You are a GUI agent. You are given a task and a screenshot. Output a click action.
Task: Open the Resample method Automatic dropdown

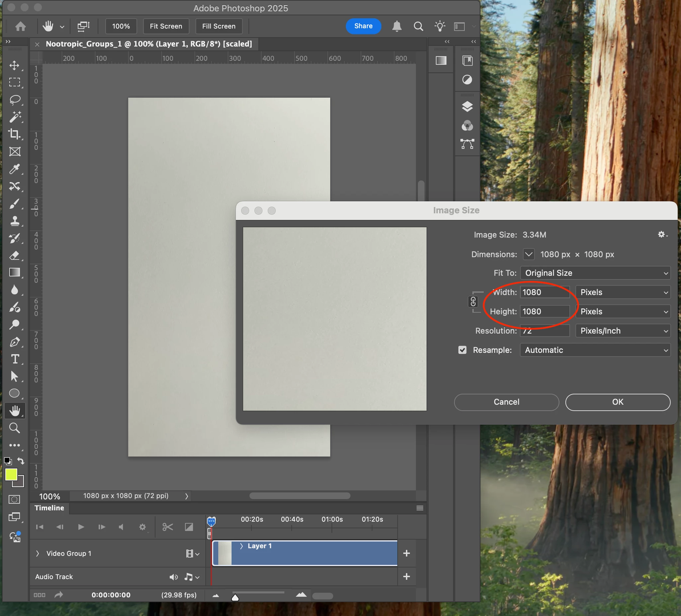[595, 350]
